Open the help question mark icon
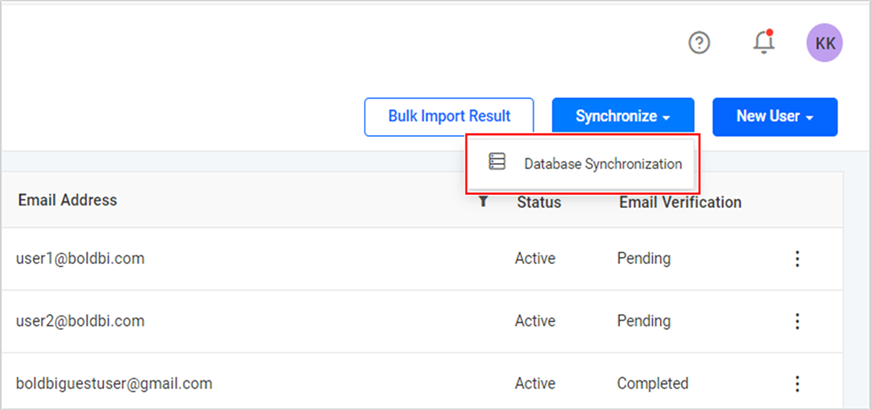This screenshot has width=871, height=410. [x=699, y=42]
